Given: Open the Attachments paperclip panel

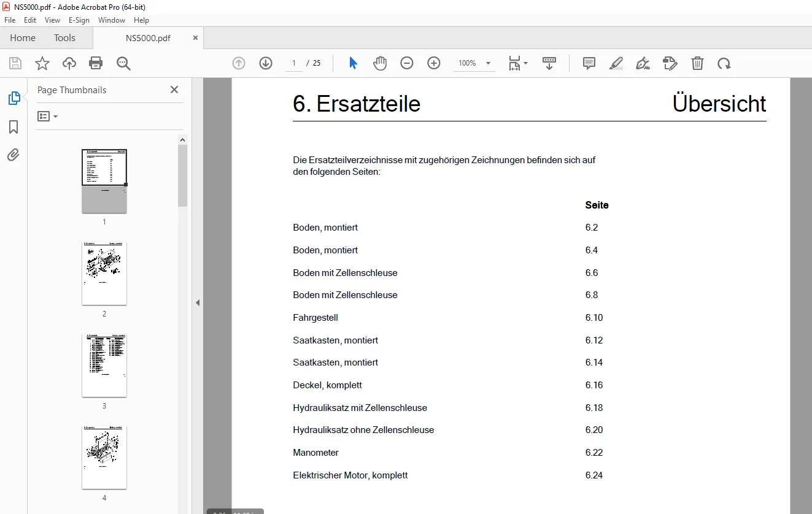Looking at the screenshot, I should [x=14, y=155].
